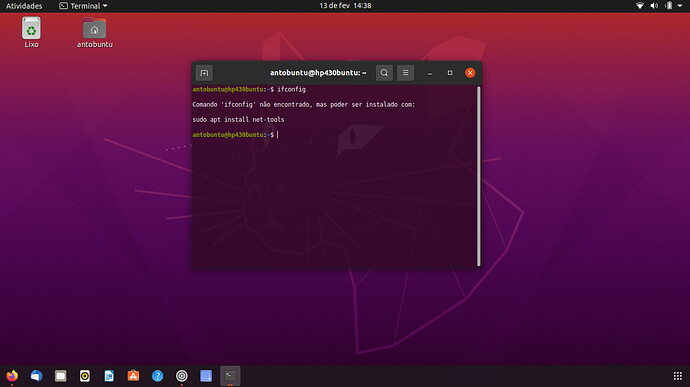Expand the Terminal app menu in top bar
The image size is (690, 387).
pos(83,6)
